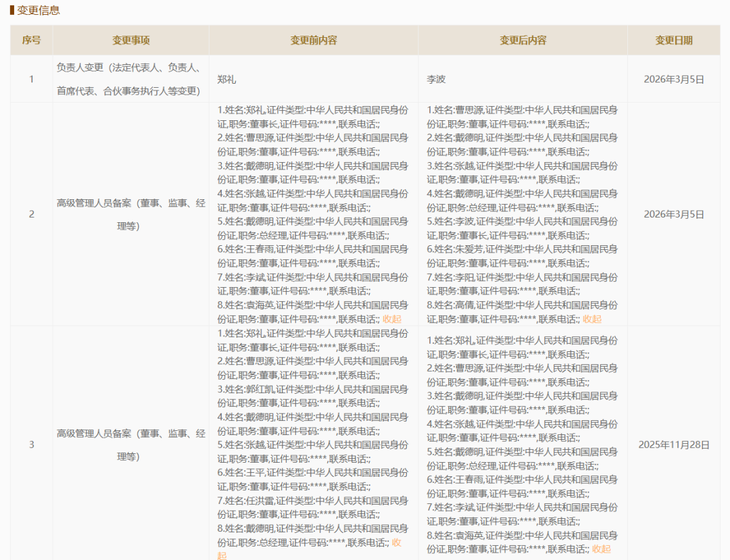Viewport: 730px width, 560px height.
Task: Click the 2026年3月5日 date in row 1
Action: tap(674, 79)
